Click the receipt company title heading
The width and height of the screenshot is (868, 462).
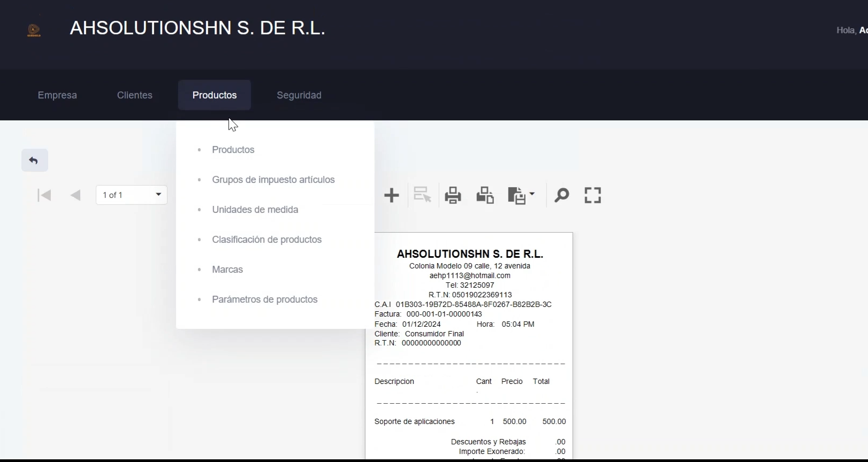[470, 254]
